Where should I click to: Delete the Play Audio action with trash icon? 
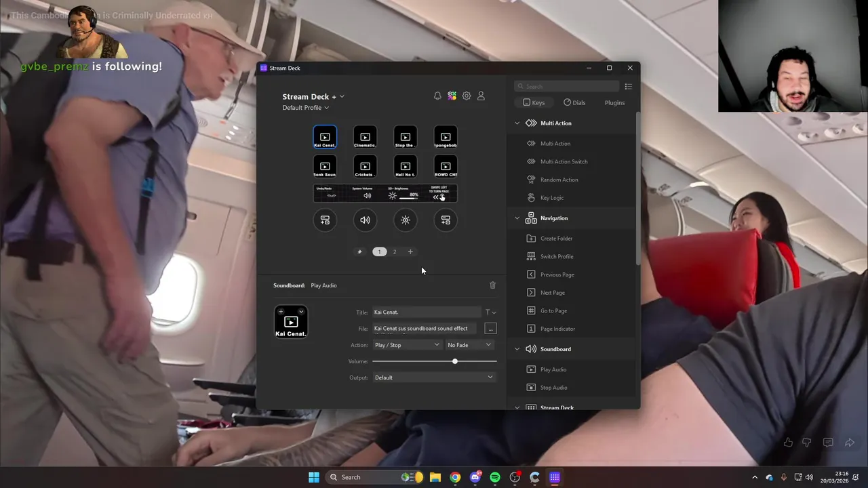click(x=493, y=285)
